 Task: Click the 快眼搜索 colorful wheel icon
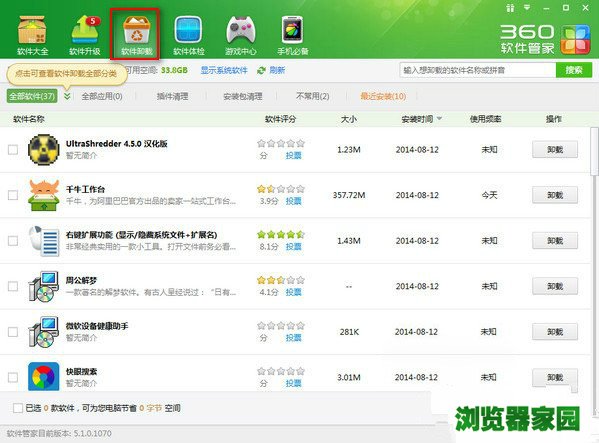[44, 377]
